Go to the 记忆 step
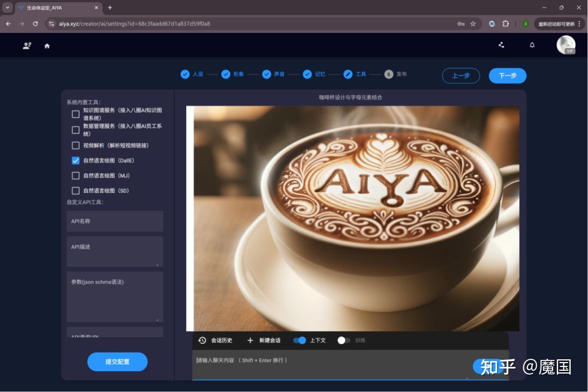Image resolution: width=588 pixels, height=392 pixels. pyautogui.click(x=314, y=74)
